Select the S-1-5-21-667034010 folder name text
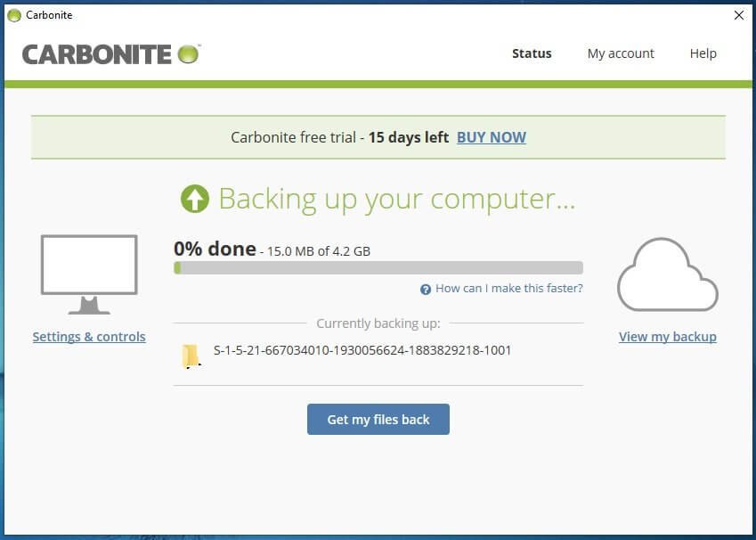756x540 pixels. [362, 350]
